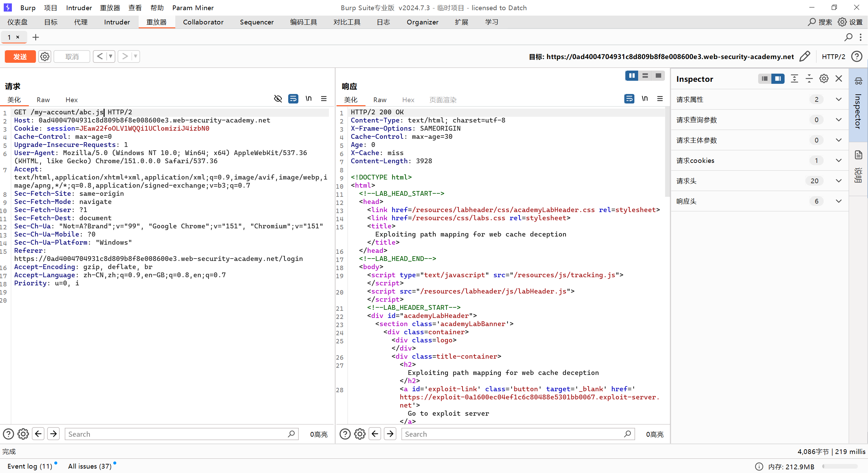The height and width of the screenshot is (473, 868).
Task: Switch the request view to Raw tab
Action: tap(43, 100)
